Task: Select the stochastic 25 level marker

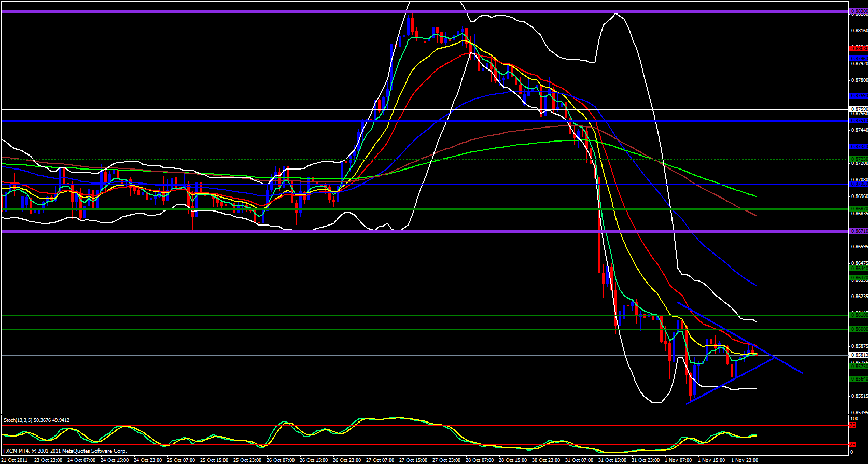Action: (x=852, y=445)
